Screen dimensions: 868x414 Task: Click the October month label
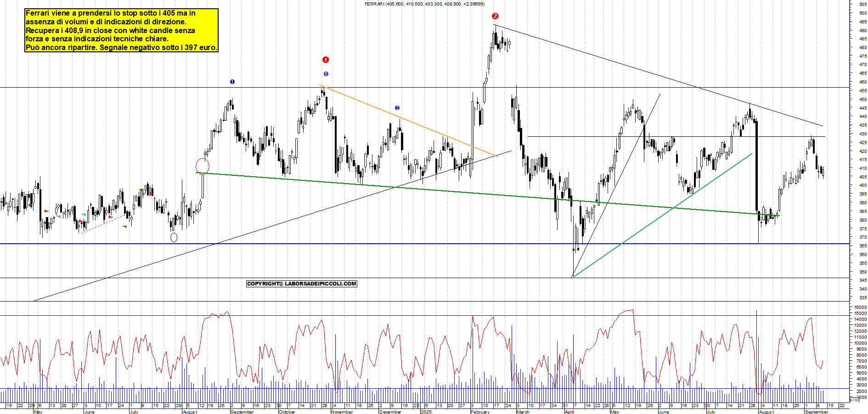[287, 412]
